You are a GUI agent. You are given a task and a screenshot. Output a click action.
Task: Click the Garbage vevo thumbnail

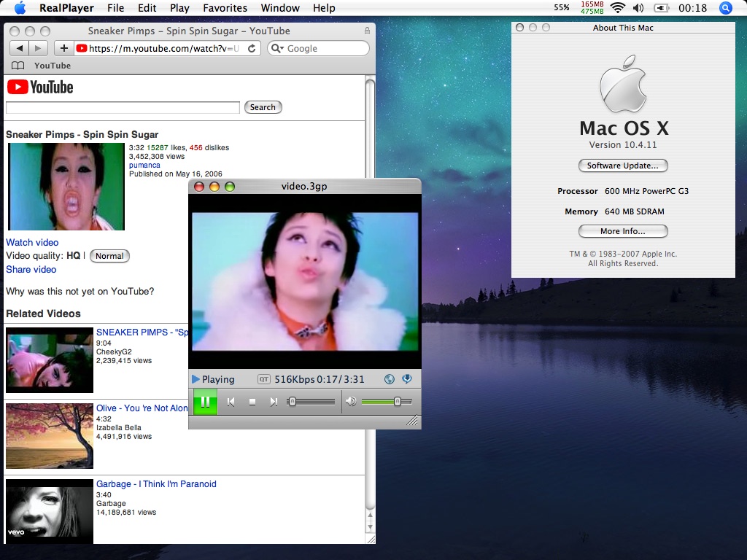click(50, 511)
